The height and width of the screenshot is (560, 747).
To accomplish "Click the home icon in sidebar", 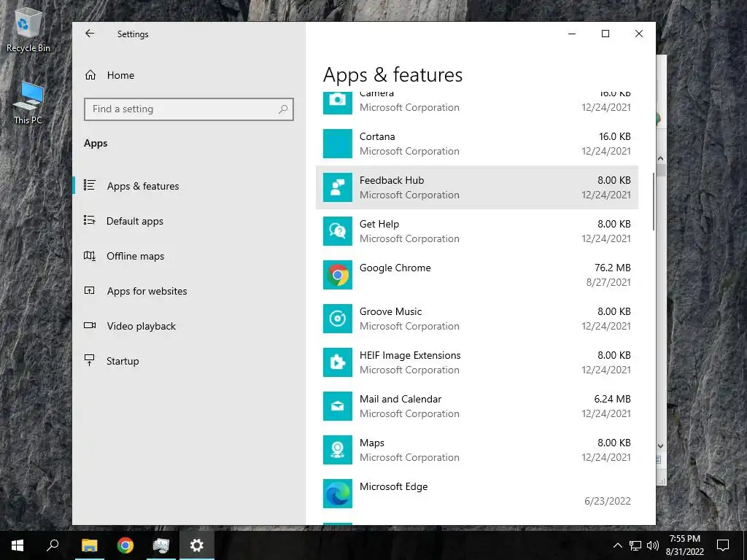I will pyautogui.click(x=90, y=75).
